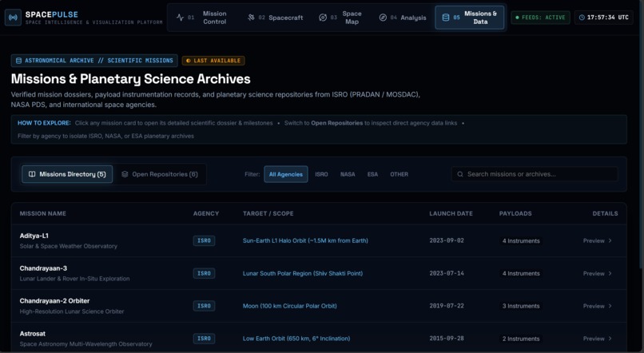This screenshot has height=353, width=644.
Task: Click the Mission Control pulse icon
Action: click(180, 18)
